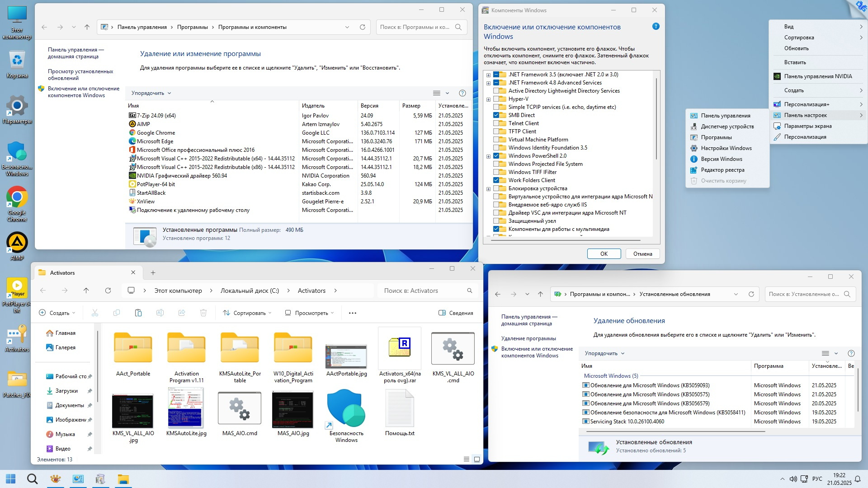Screen dimensions: 868x488
Task: Click the taskbar search magnifier icon
Action: [32, 479]
